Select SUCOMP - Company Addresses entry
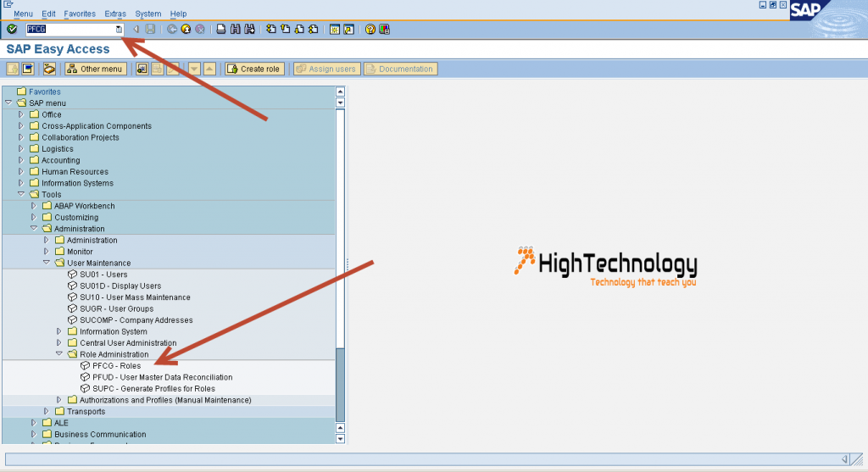This screenshot has width=868, height=472. tap(136, 319)
